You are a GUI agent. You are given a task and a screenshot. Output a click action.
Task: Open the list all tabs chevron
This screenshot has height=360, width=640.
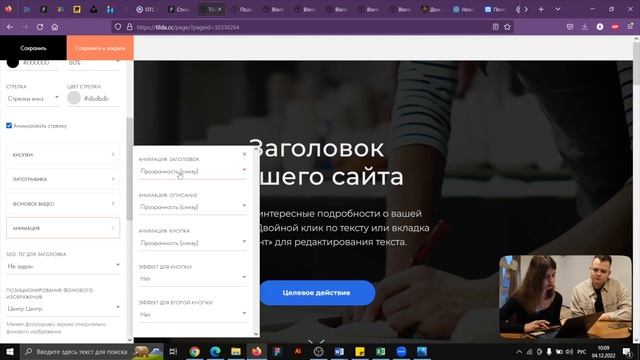558,9
